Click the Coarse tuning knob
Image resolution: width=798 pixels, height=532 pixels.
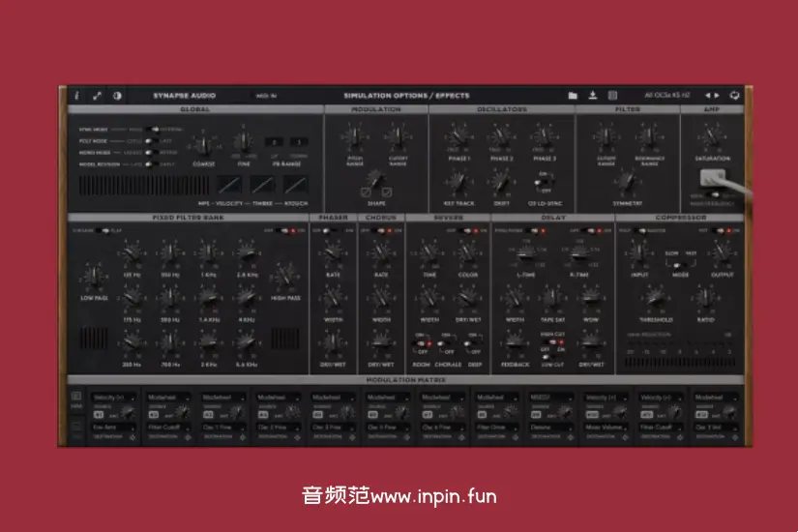203,146
